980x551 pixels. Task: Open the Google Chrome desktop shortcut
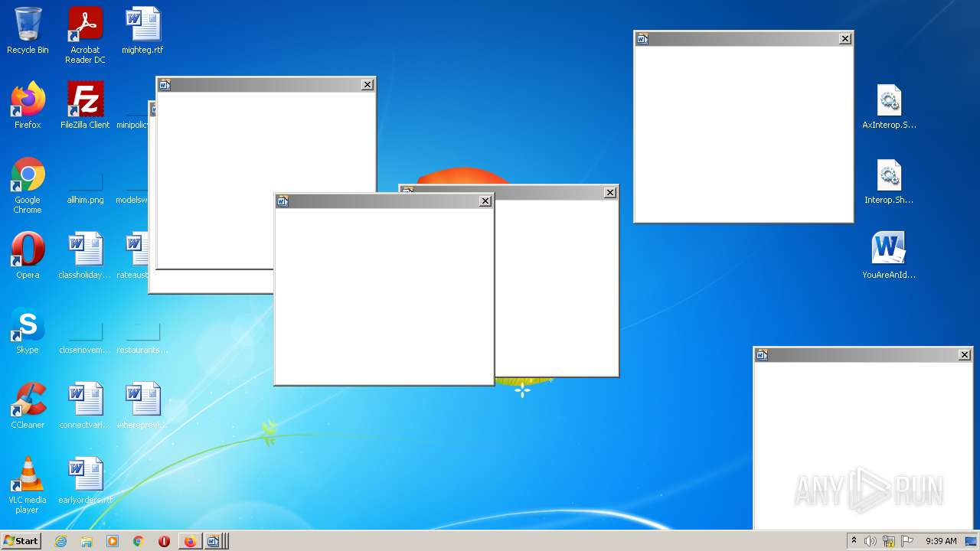point(28,185)
